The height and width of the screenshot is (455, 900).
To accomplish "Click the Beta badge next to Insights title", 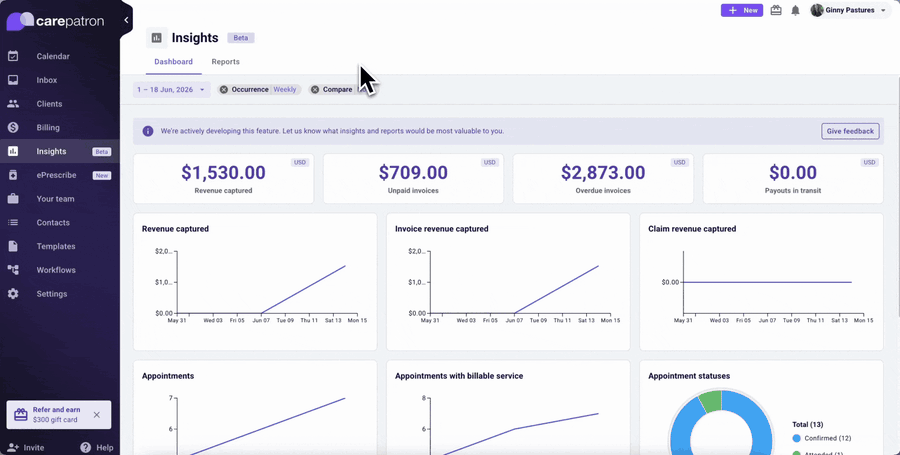I will pyautogui.click(x=240, y=38).
